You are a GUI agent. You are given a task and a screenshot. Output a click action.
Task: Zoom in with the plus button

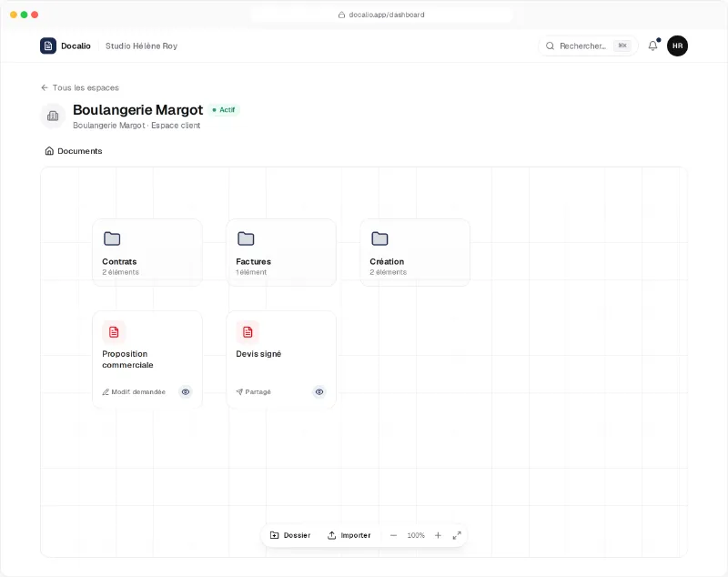tap(438, 535)
